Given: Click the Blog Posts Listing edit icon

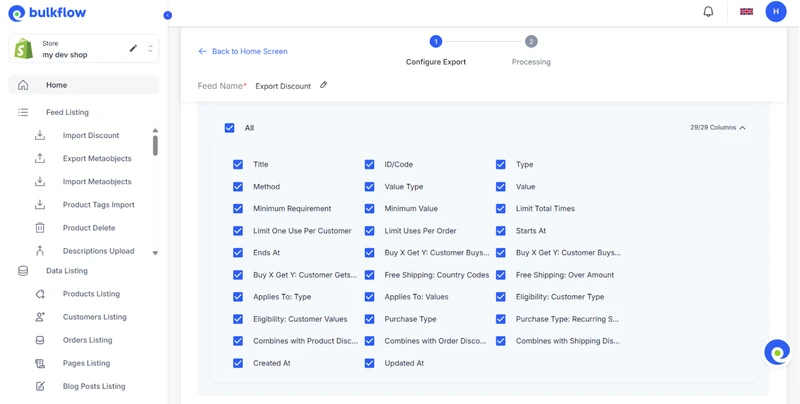Looking at the screenshot, I should 40,386.
